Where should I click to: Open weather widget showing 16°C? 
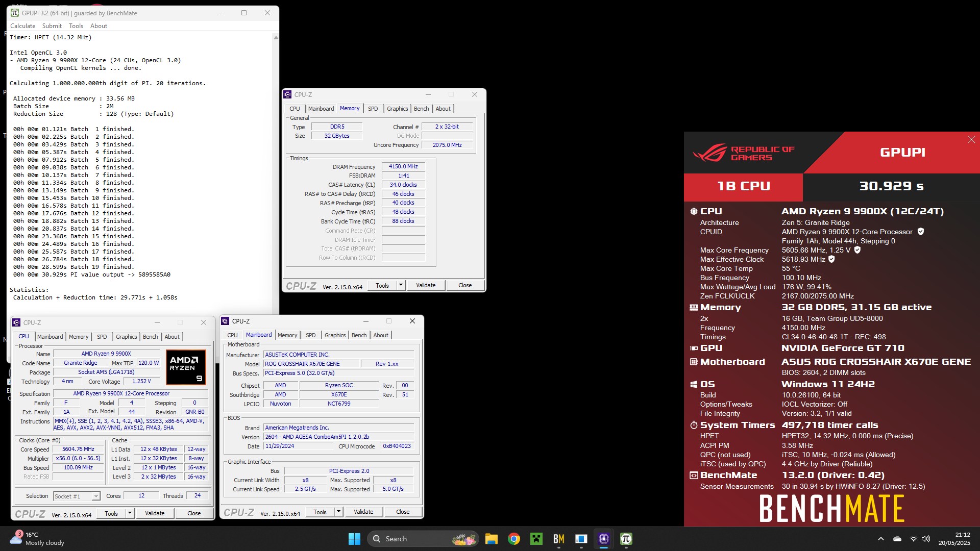click(37, 539)
